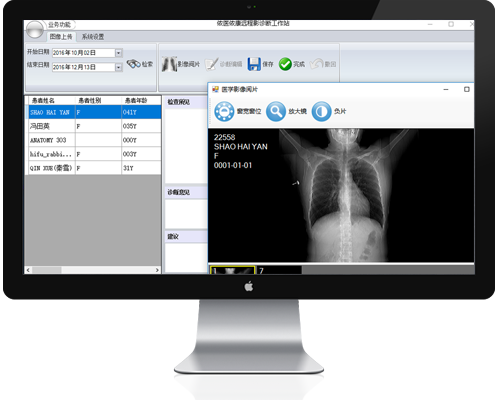Click the left arrow of horizontal scrollbar
The width and height of the screenshot is (500, 400).
[28, 270]
